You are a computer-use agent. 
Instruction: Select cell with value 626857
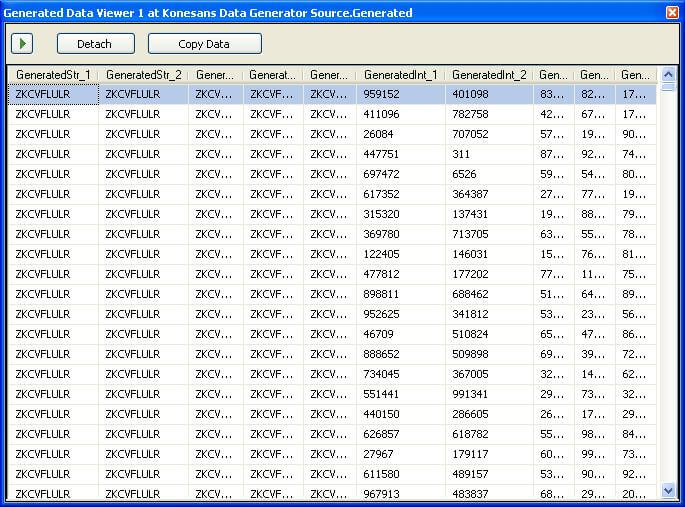click(401, 435)
